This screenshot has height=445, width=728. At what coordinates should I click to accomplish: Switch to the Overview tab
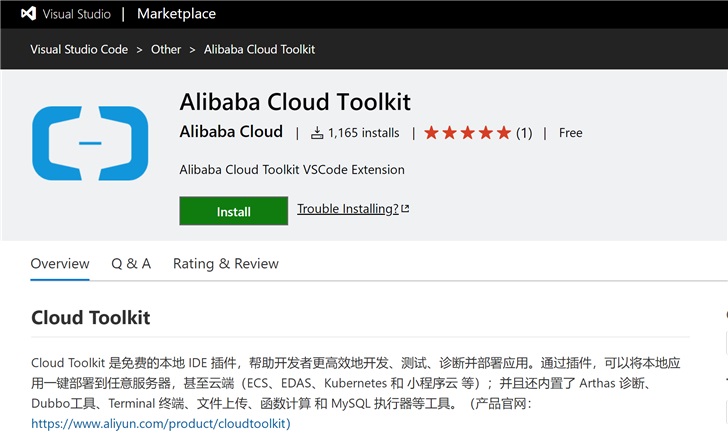tap(60, 264)
